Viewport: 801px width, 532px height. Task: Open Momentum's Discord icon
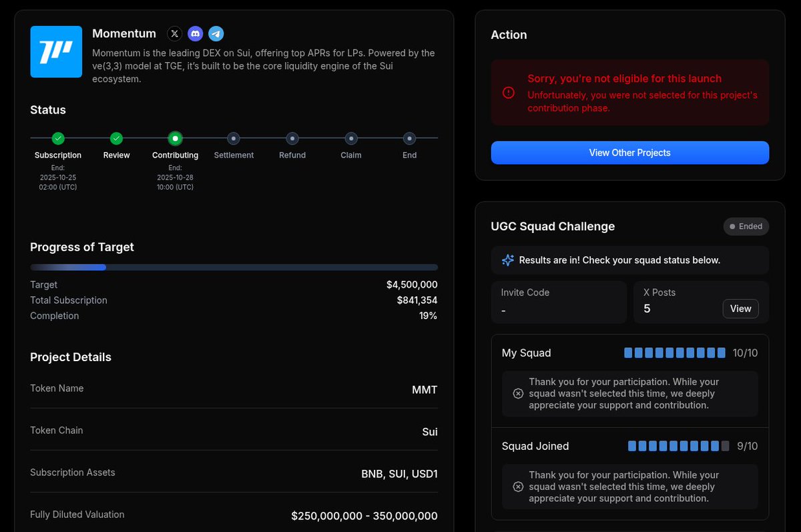(x=195, y=33)
